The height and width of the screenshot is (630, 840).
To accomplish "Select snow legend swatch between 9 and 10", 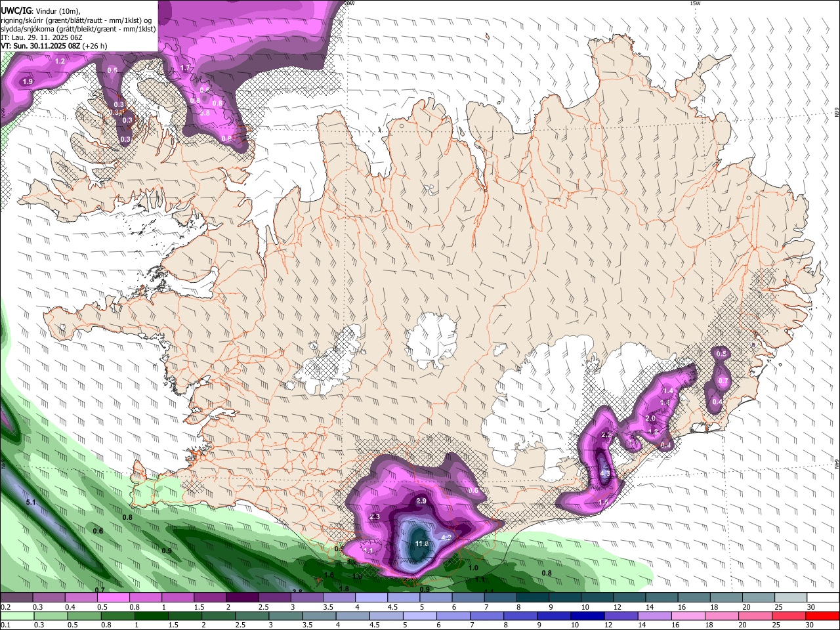I will [x=565, y=597].
